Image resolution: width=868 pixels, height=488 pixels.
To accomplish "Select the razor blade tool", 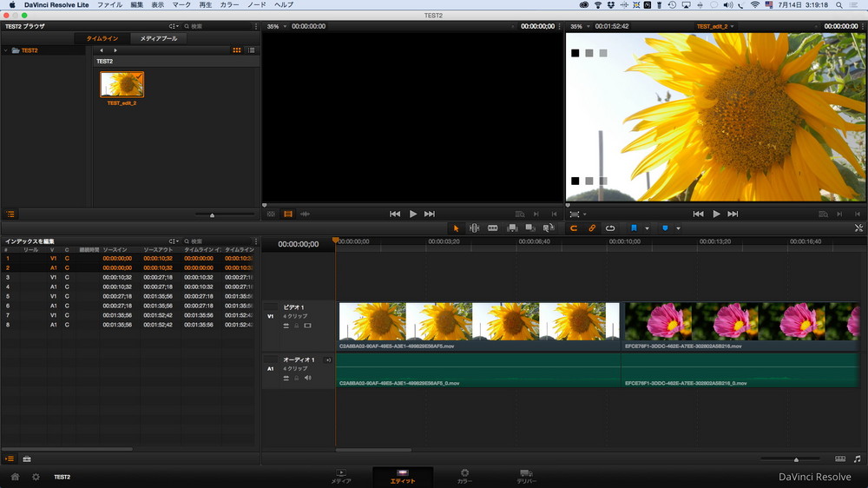I will pos(493,228).
